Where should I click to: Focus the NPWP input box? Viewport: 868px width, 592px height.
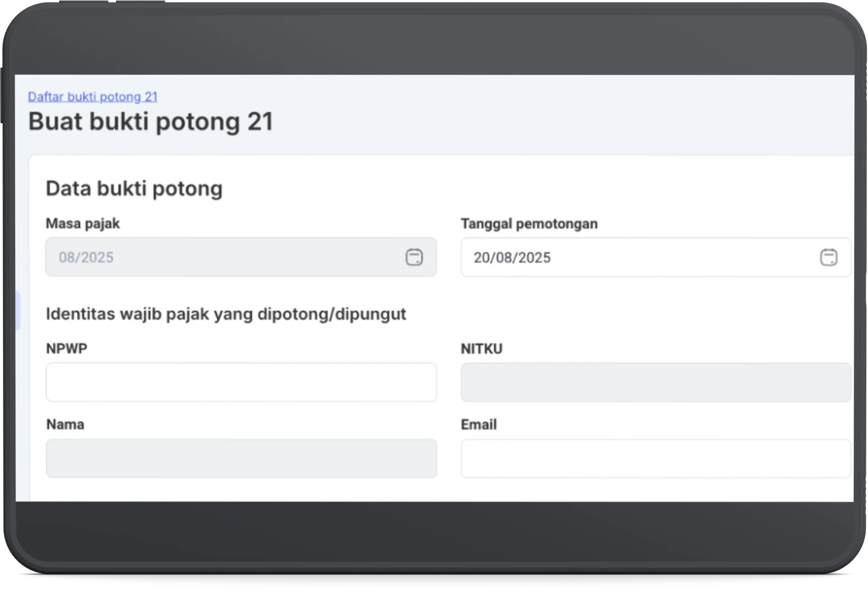pyautogui.click(x=241, y=382)
